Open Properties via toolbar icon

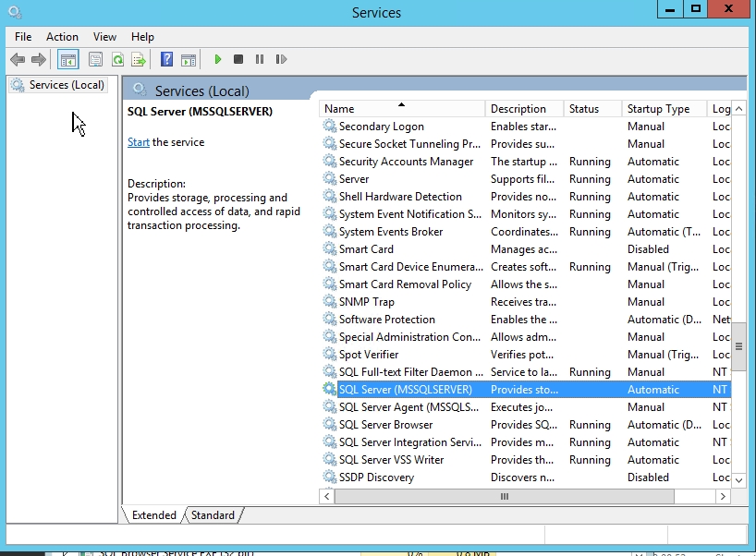[95, 59]
